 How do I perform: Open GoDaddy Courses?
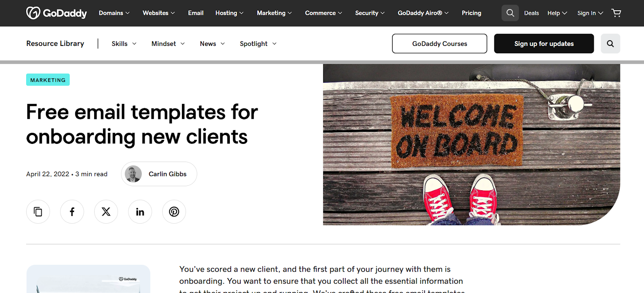tap(439, 43)
